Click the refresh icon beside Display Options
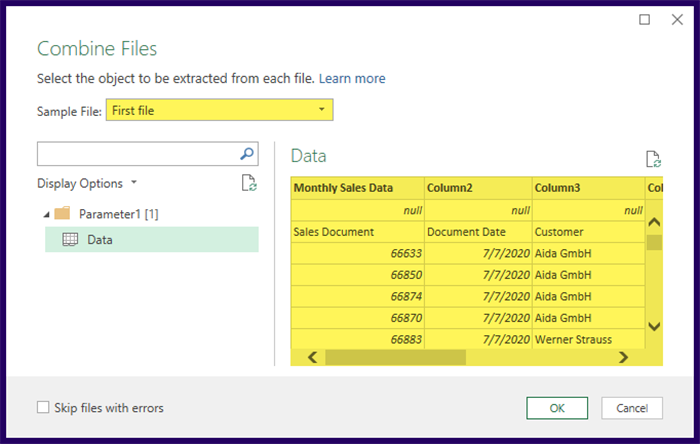The image size is (700, 444). (x=250, y=183)
